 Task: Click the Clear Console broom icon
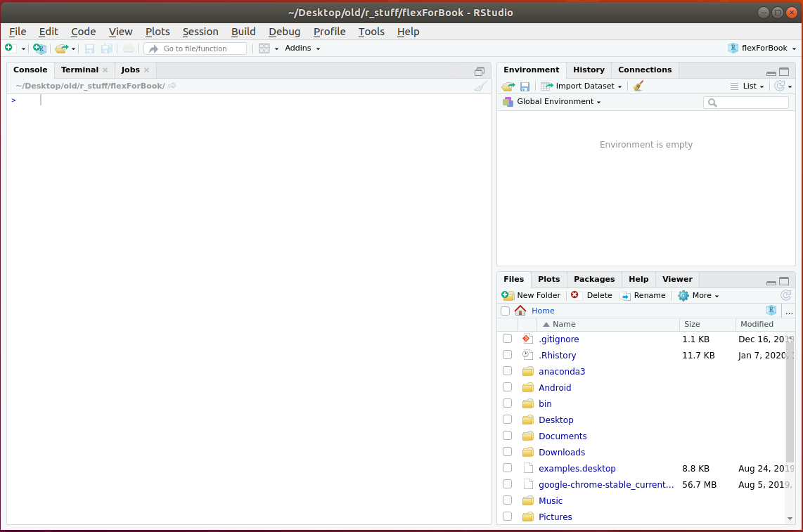(480, 86)
